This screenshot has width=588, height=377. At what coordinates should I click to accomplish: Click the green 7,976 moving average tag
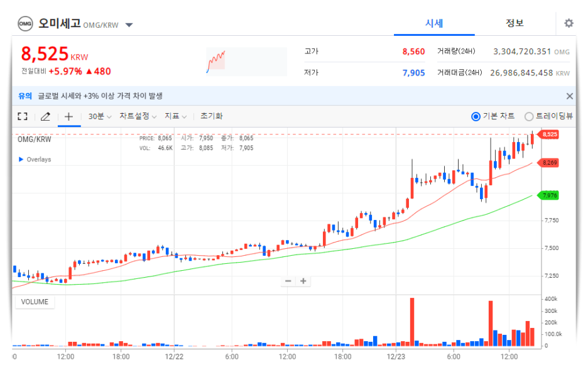click(x=548, y=195)
